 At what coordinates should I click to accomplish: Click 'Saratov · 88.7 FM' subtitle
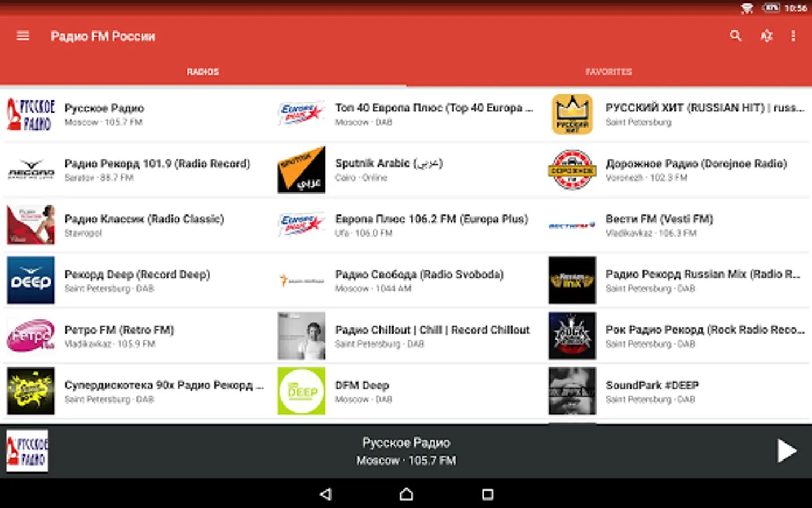pos(99,178)
